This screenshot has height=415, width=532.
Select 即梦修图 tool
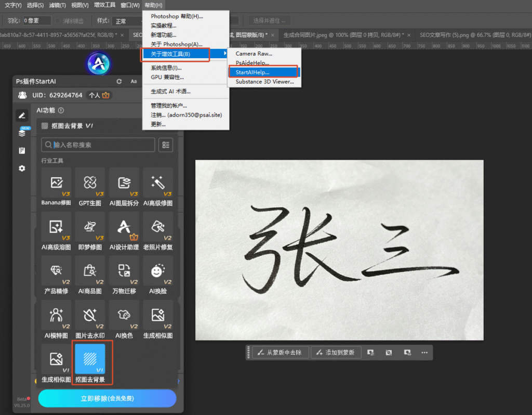click(90, 231)
